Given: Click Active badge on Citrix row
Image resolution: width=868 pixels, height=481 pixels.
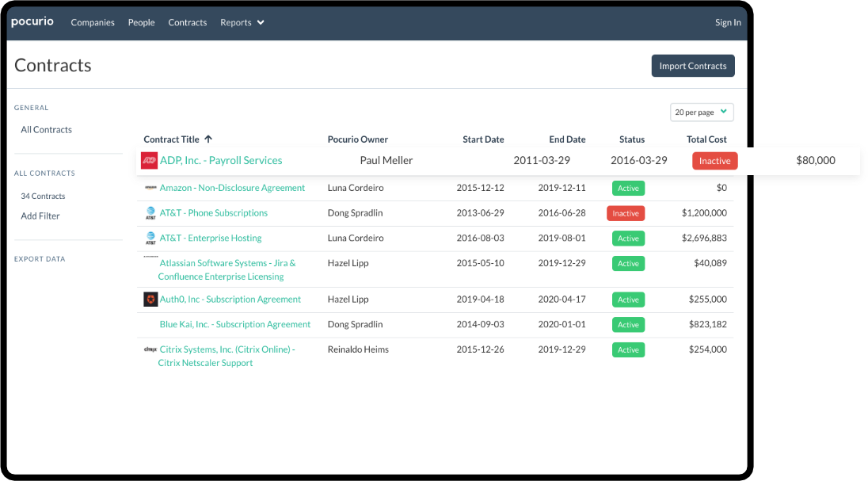Looking at the screenshot, I should [628, 350].
